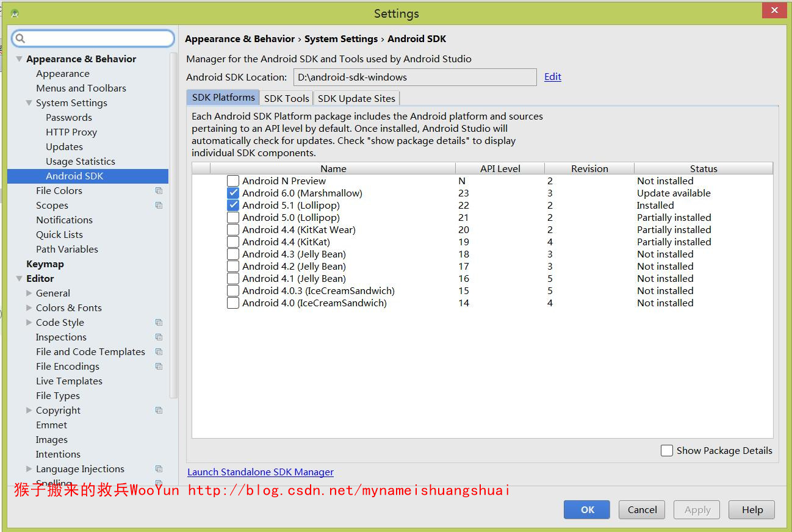Uncheck Android 5.1 (Lollipop) checkbox

click(x=233, y=205)
